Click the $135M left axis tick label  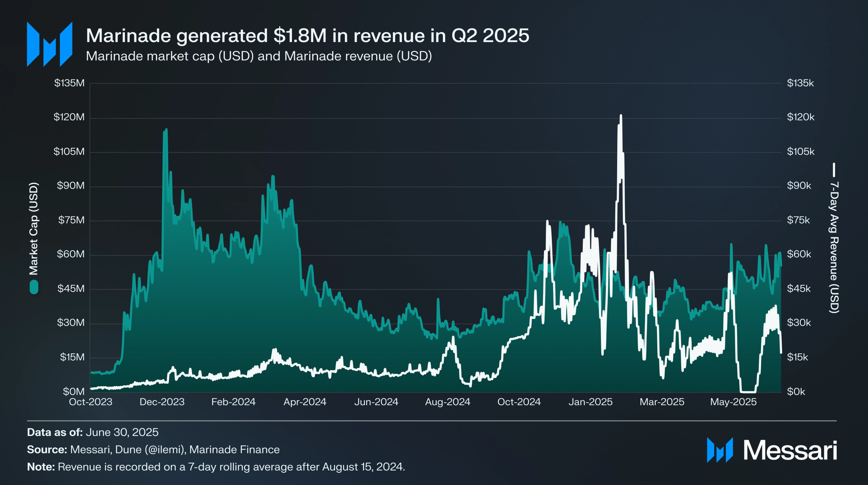tap(69, 83)
